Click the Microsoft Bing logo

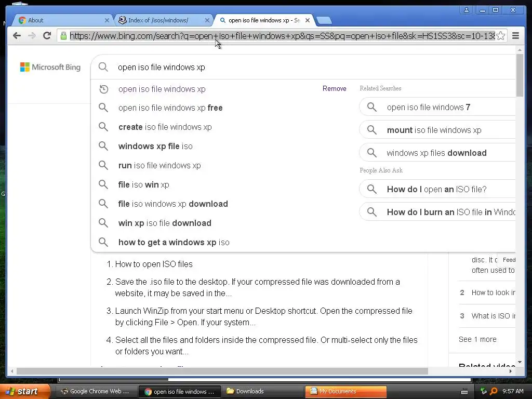point(50,67)
